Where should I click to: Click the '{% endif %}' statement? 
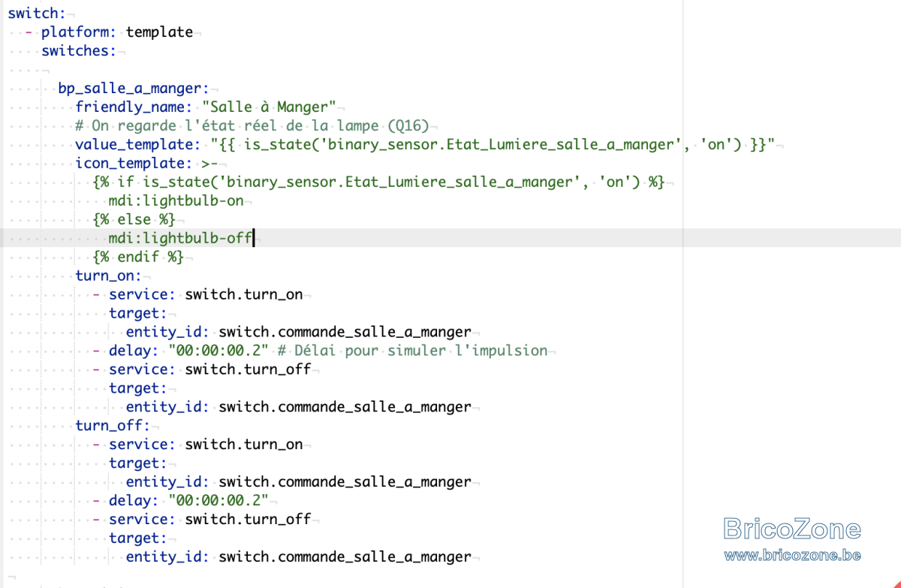(x=138, y=257)
